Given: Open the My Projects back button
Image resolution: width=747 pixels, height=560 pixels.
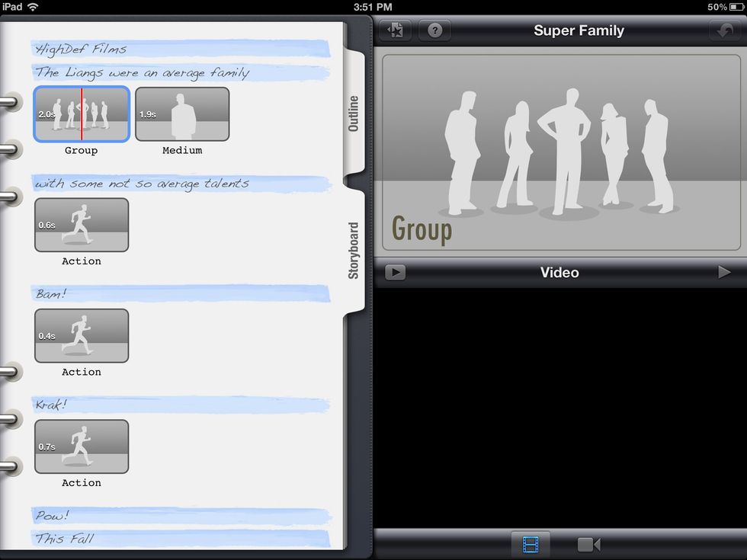Looking at the screenshot, I should click(395, 30).
